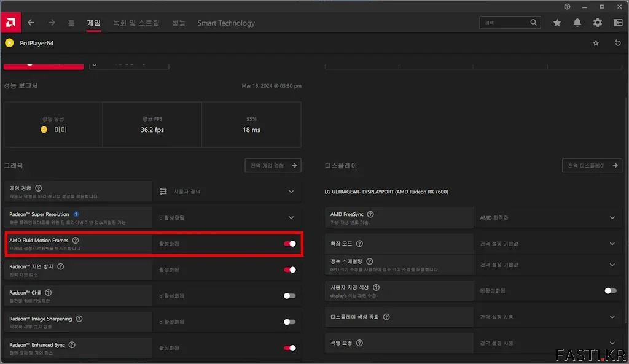Show help for Radeon 지연 방지

(x=61, y=266)
